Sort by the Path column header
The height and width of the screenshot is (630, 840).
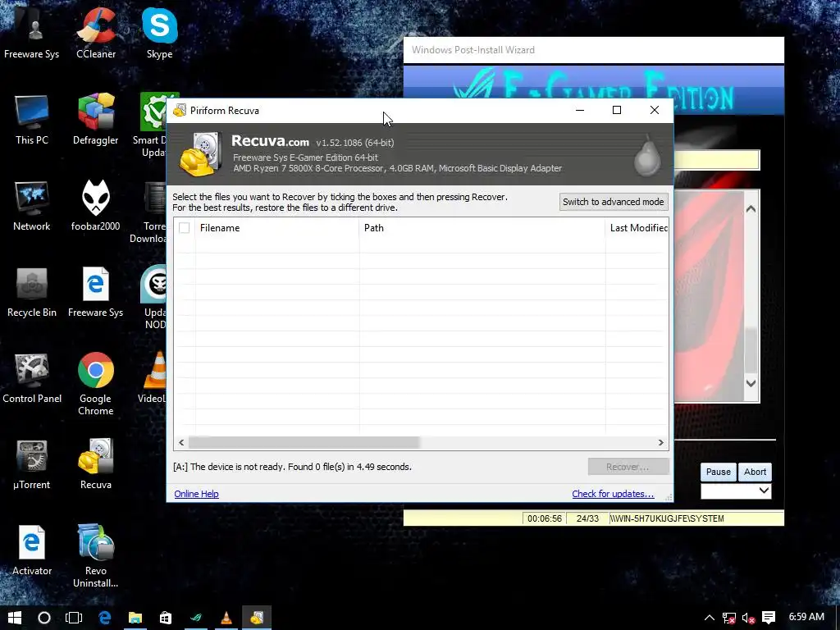click(x=482, y=228)
